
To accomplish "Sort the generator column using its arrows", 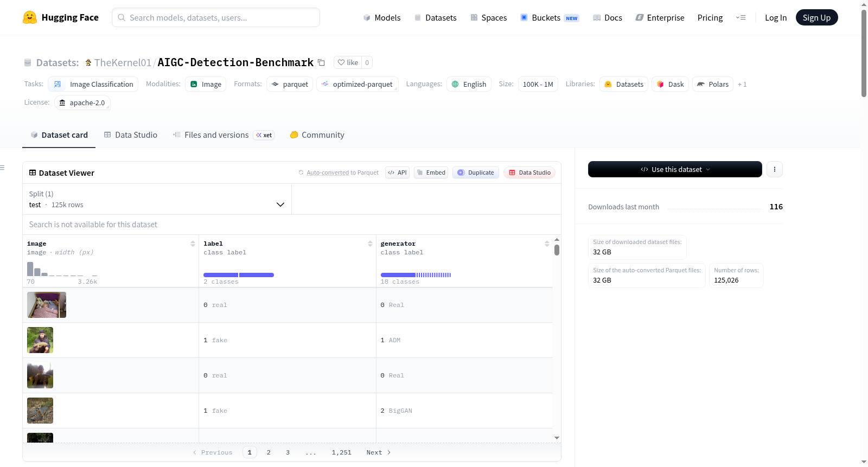I will (547, 244).
